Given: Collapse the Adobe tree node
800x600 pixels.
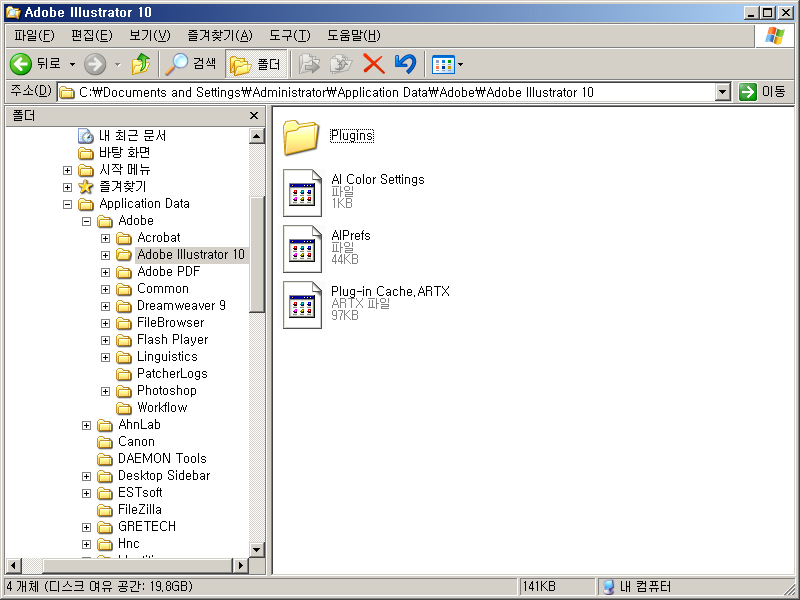Looking at the screenshot, I should [86, 221].
